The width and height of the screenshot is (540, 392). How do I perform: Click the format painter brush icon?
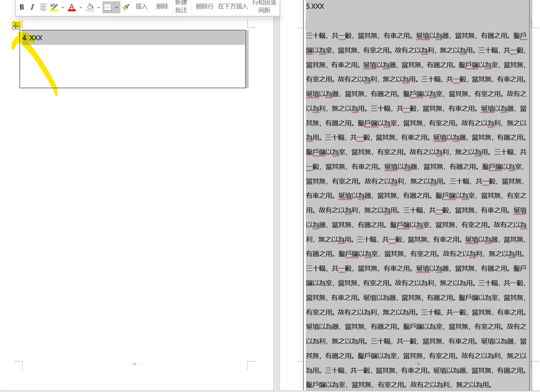[x=125, y=7]
